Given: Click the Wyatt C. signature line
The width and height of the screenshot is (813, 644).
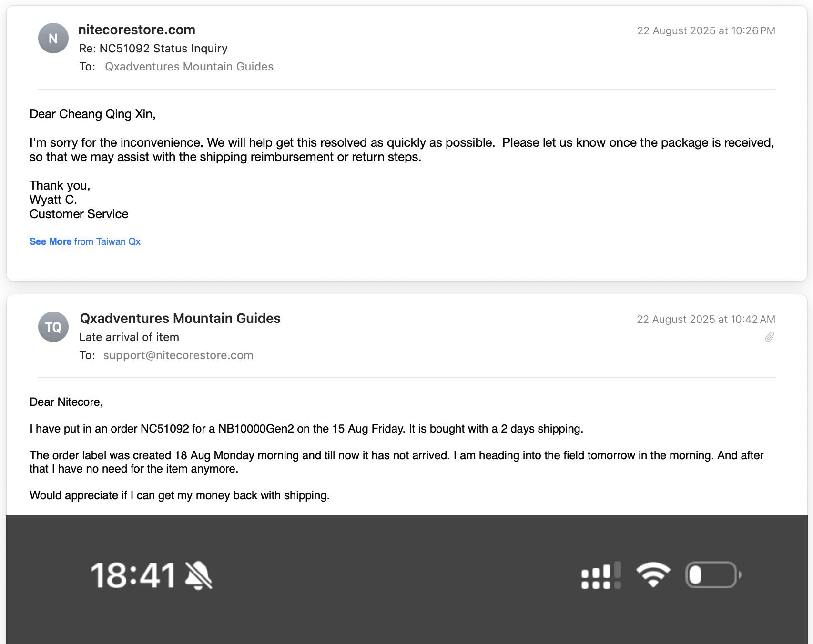Looking at the screenshot, I should tap(53, 200).
